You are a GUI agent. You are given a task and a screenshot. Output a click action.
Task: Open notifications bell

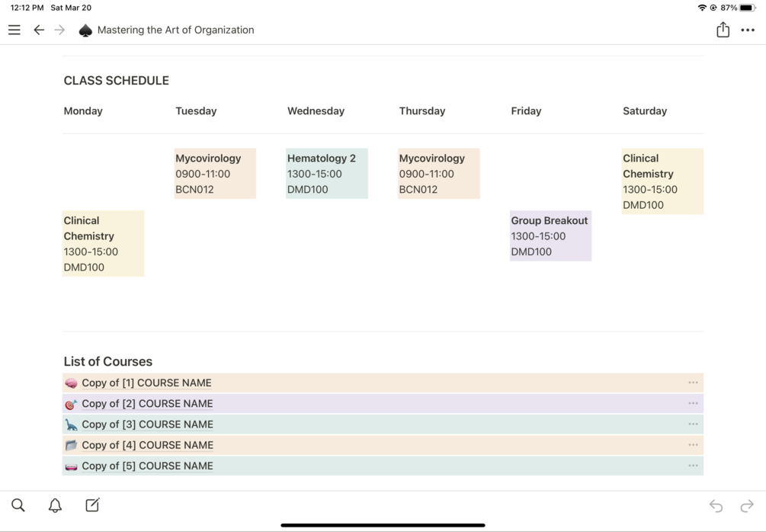(55, 505)
